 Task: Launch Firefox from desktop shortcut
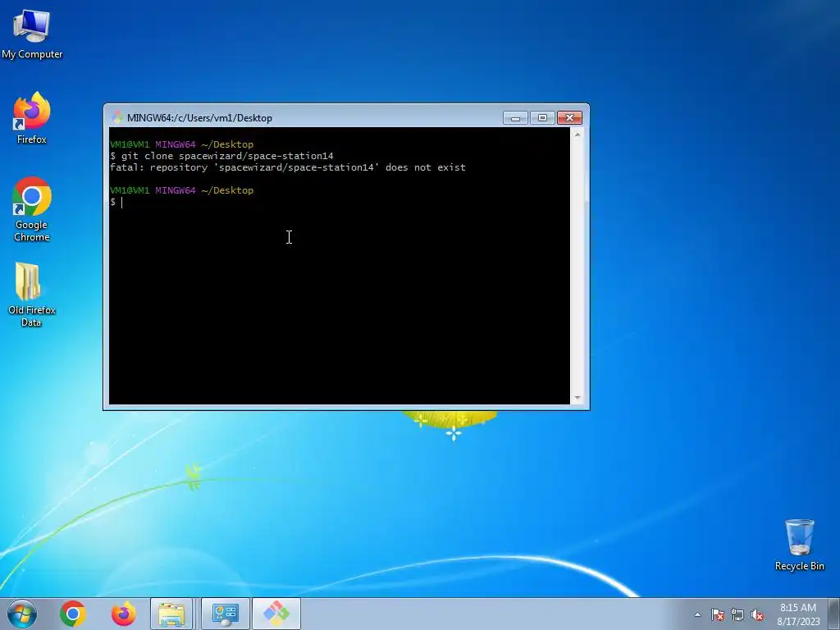32,118
